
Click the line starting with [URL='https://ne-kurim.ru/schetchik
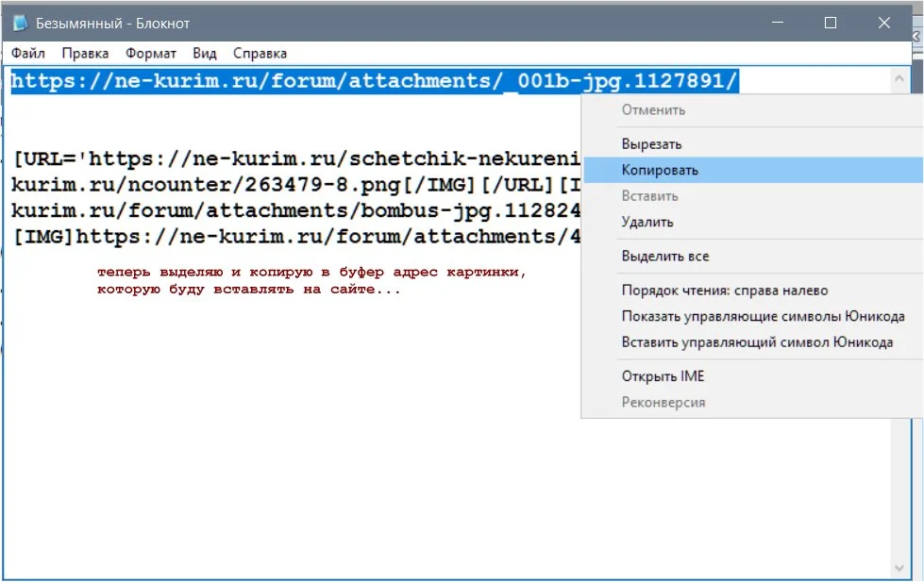point(297,158)
